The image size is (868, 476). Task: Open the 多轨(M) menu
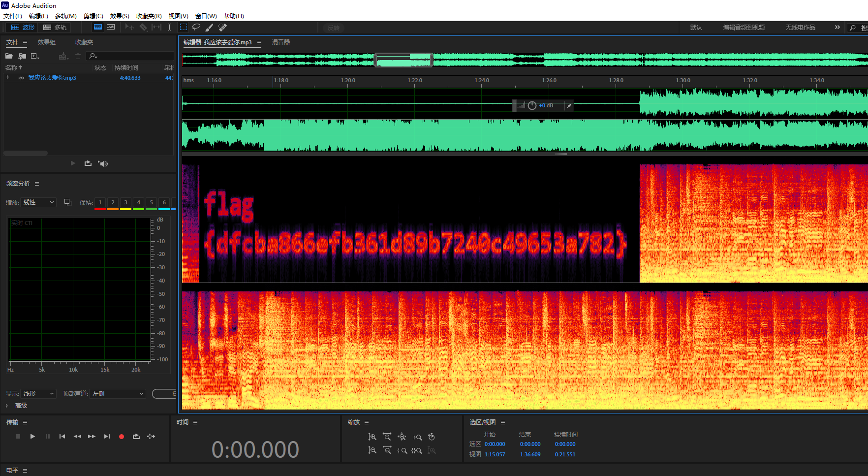[x=65, y=16]
